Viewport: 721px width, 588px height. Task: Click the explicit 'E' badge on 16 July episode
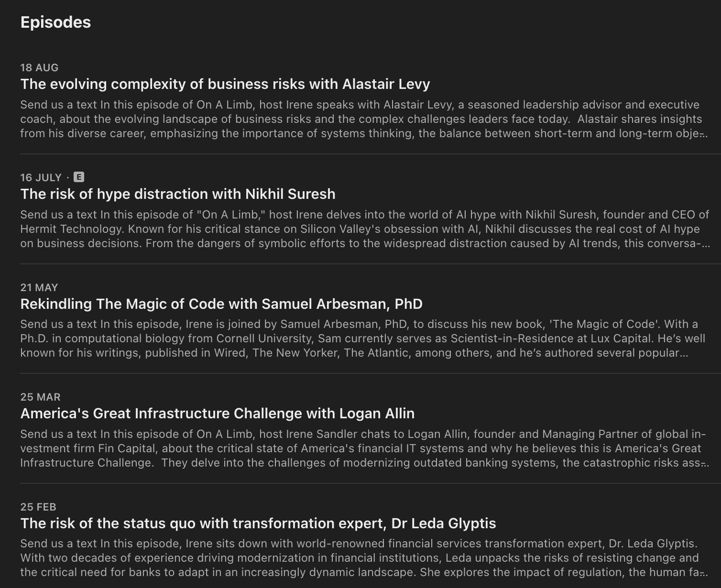click(x=79, y=177)
